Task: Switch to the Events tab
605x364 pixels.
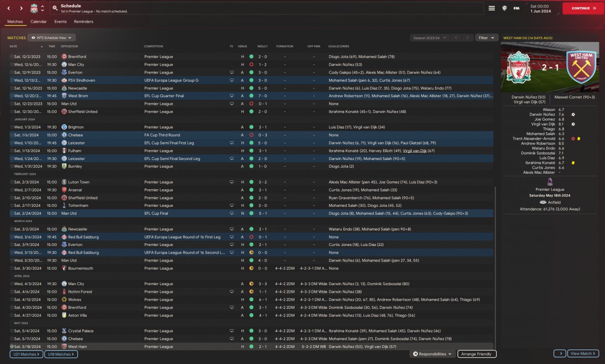Action: (x=60, y=22)
